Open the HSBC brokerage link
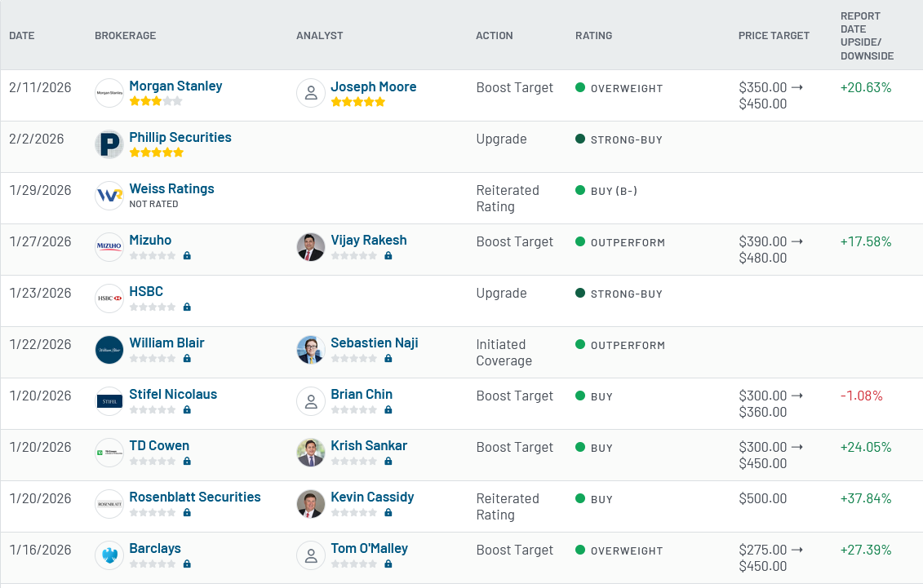Screen dimensions: 923x588 point(146,291)
